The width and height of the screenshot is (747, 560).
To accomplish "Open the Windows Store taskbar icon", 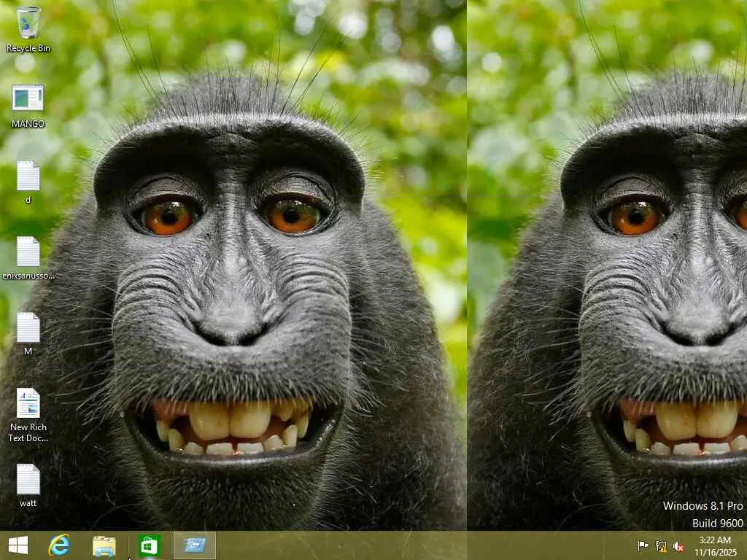I will pyautogui.click(x=150, y=545).
